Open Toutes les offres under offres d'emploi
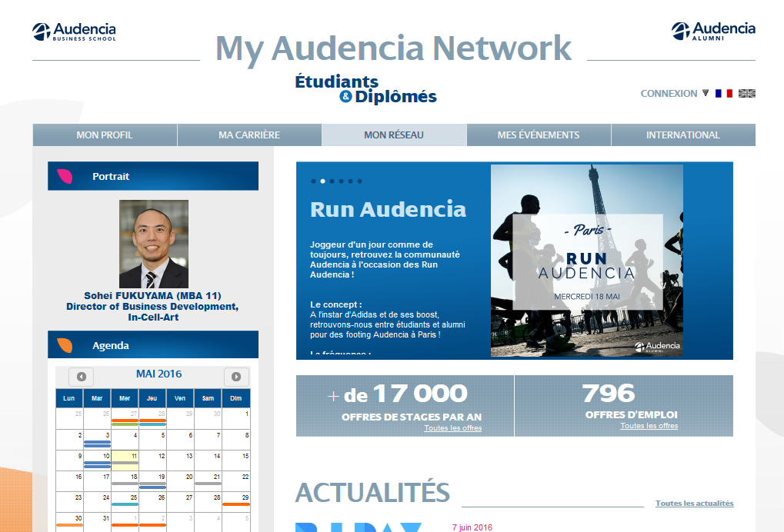This screenshot has height=532, width=784. point(649,426)
